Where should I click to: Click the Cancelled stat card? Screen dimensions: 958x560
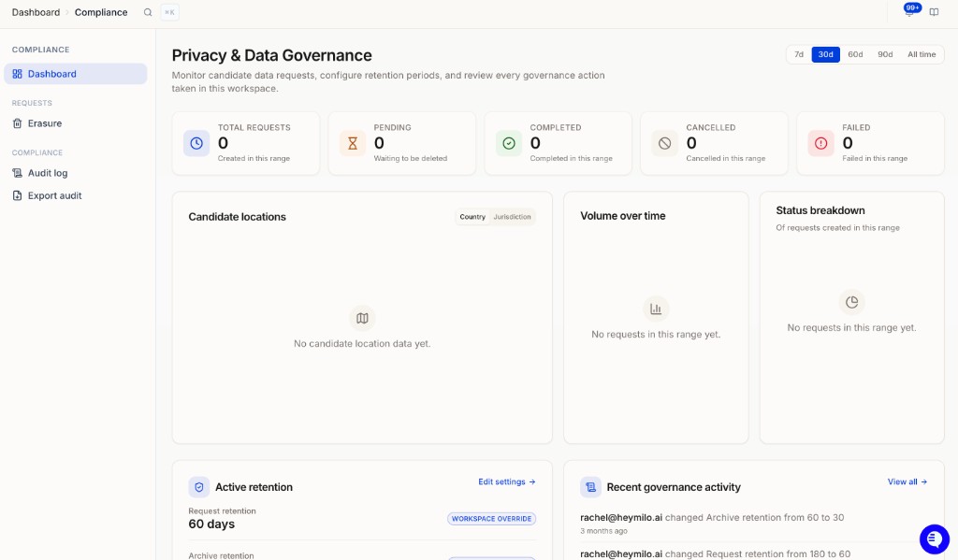[714, 144]
